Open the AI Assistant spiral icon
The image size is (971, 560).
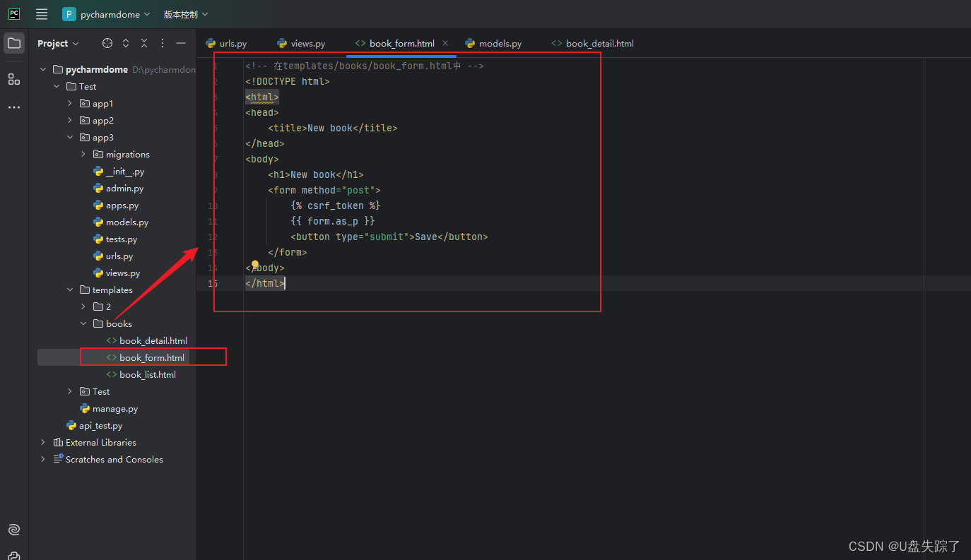point(14,529)
